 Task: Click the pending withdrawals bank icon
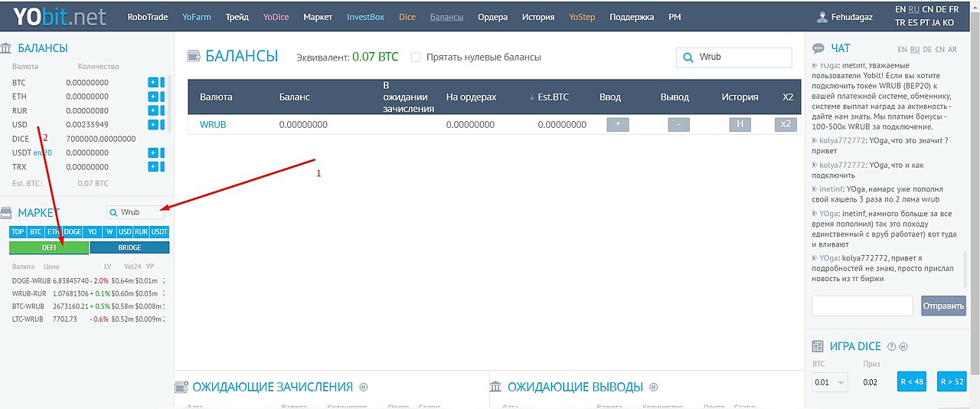coord(496,387)
